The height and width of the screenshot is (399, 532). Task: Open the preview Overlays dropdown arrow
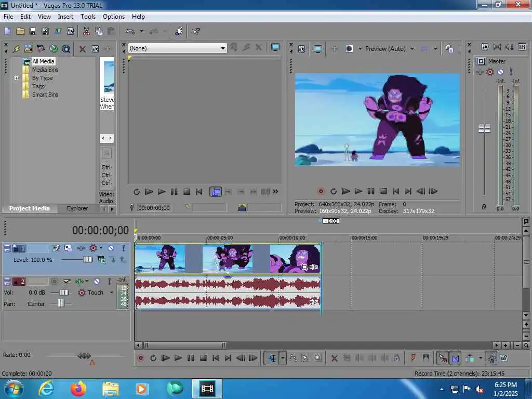[x=435, y=49]
